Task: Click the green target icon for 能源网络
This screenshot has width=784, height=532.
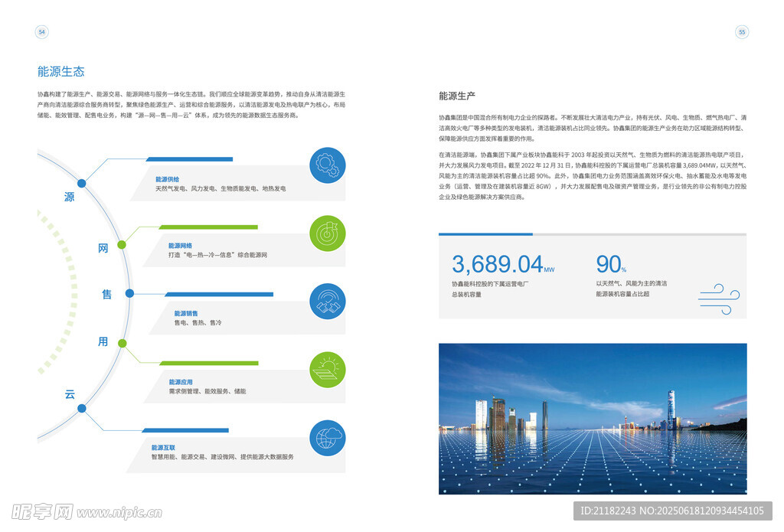Action: pyautogui.click(x=328, y=233)
